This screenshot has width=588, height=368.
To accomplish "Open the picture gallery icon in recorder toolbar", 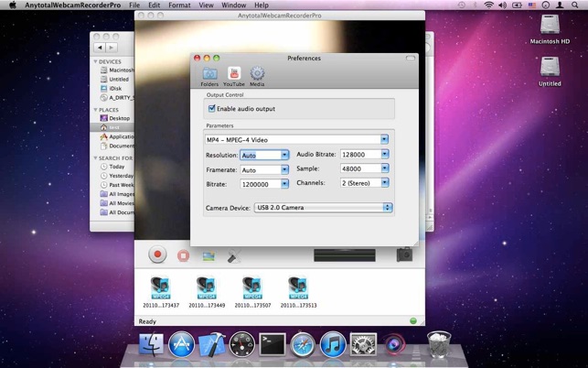I will coord(208,256).
